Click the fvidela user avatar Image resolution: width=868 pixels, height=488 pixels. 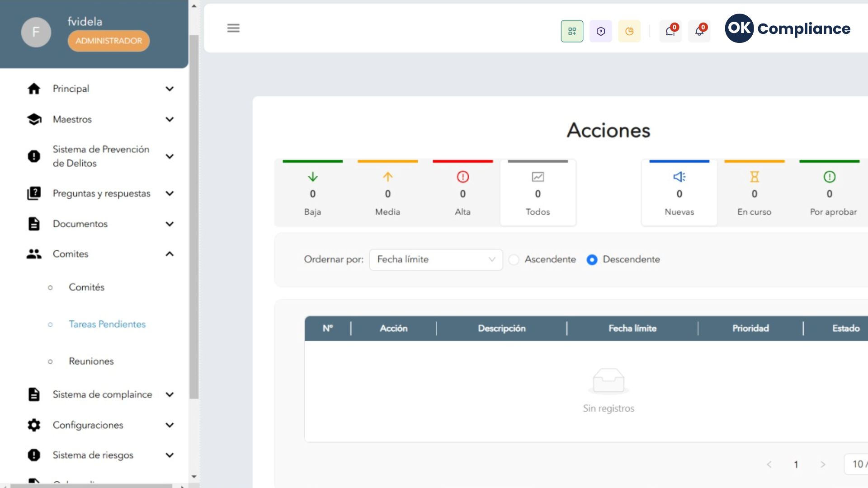(x=36, y=32)
